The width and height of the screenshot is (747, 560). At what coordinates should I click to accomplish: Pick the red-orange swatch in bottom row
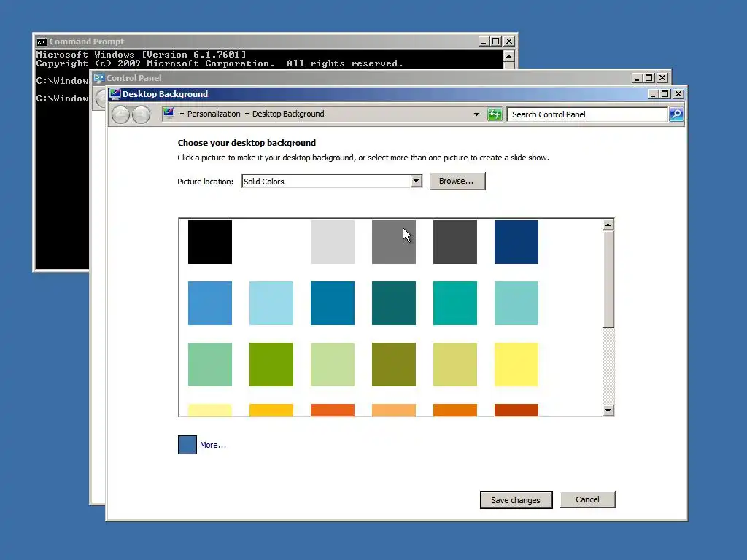point(333,410)
